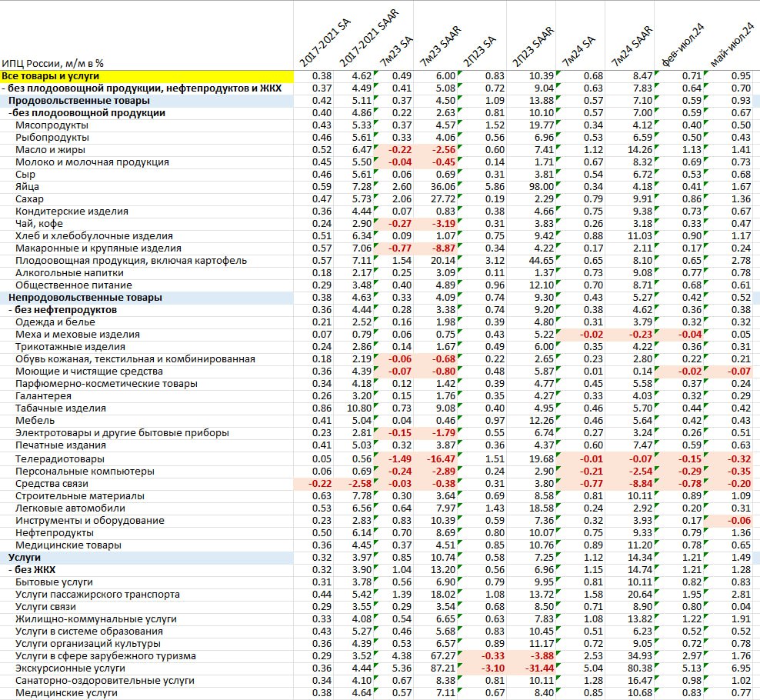The width and height of the screenshot is (760, 700).
Task: Click the 98.00 value in the Яйца row
Action: click(542, 187)
